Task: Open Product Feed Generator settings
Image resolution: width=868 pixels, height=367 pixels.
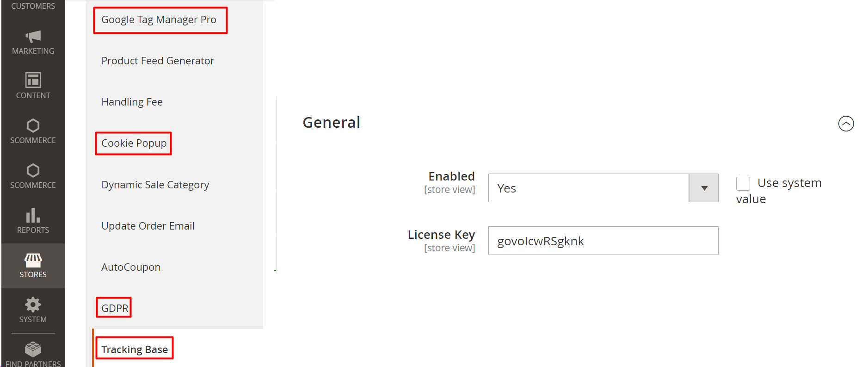Action: 158,61
